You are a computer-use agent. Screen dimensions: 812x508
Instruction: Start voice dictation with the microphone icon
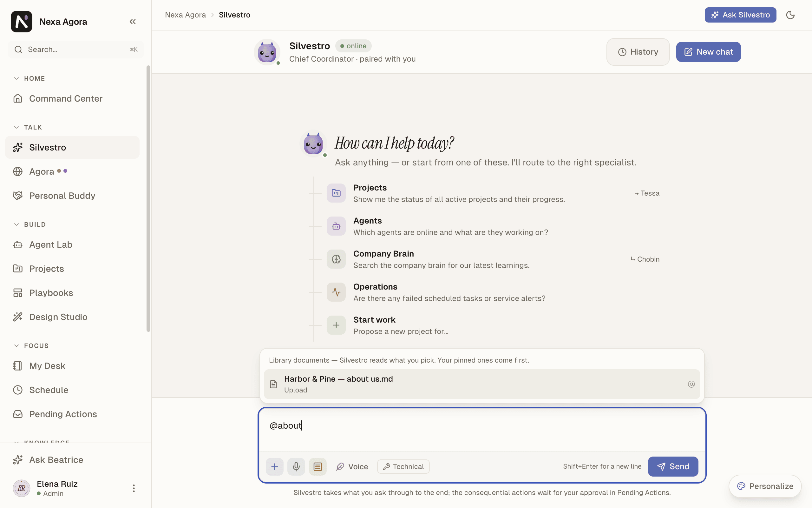[x=296, y=466]
